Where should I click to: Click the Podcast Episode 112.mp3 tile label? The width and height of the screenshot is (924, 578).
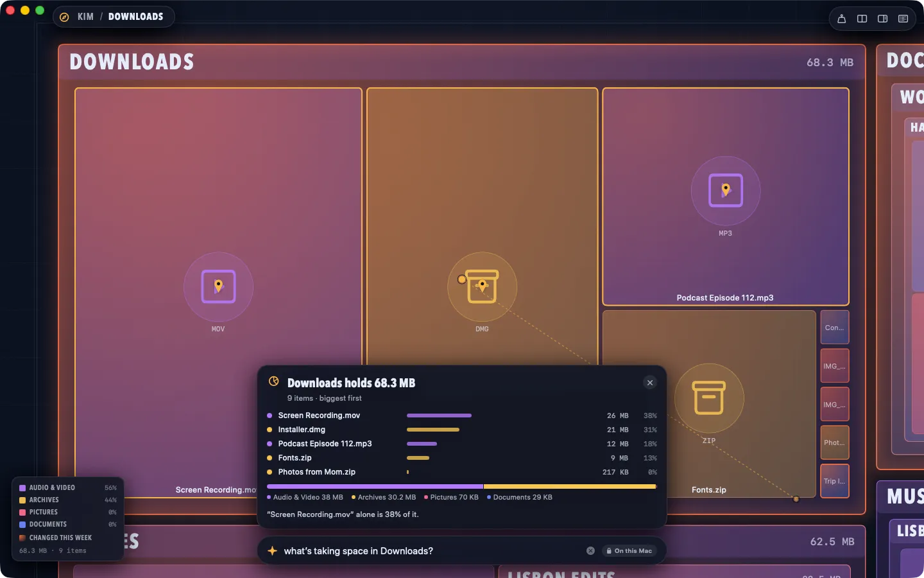(x=725, y=298)
